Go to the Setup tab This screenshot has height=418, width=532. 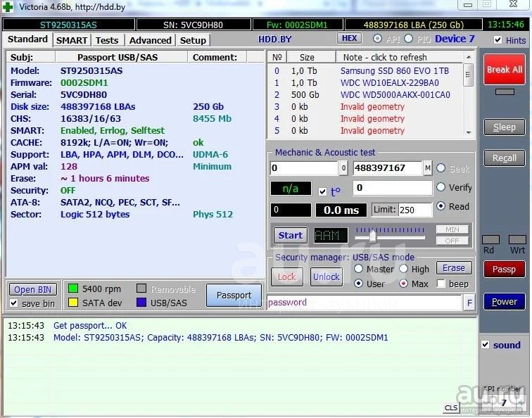click(x=193, y=40)
